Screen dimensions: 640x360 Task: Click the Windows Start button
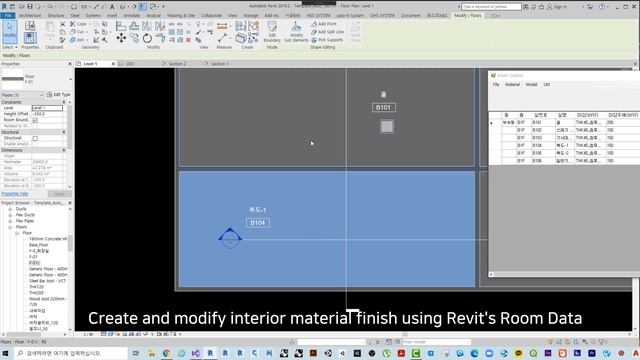tap(6, 353)
